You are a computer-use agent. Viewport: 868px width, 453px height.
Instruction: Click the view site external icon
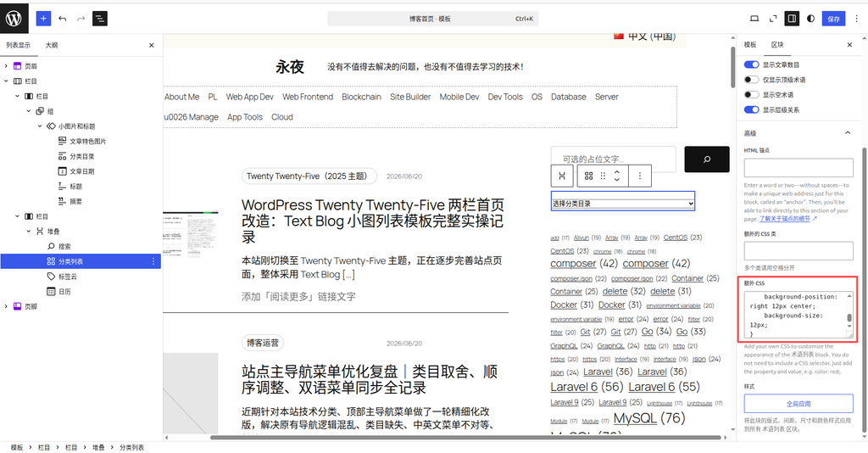tap(773, 19)
